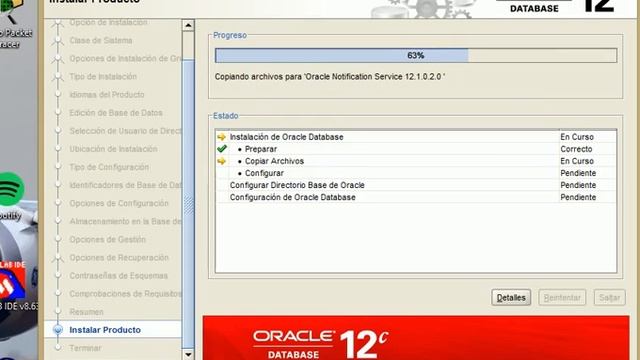Select Opciones de Instalación de Grid step
This screenshot has height=360, width=640.
(x=125, y=58)
